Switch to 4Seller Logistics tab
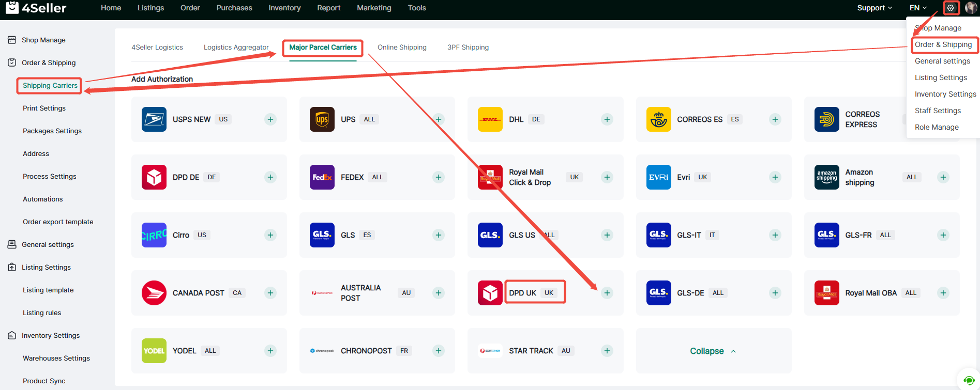Screen dimensions: 980x390 tap(157, 47)
